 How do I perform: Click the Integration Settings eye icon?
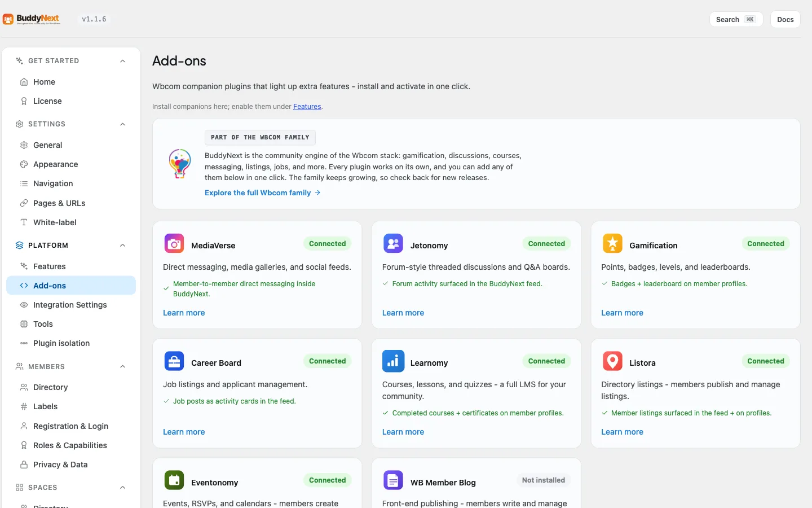tap(24, 305)
